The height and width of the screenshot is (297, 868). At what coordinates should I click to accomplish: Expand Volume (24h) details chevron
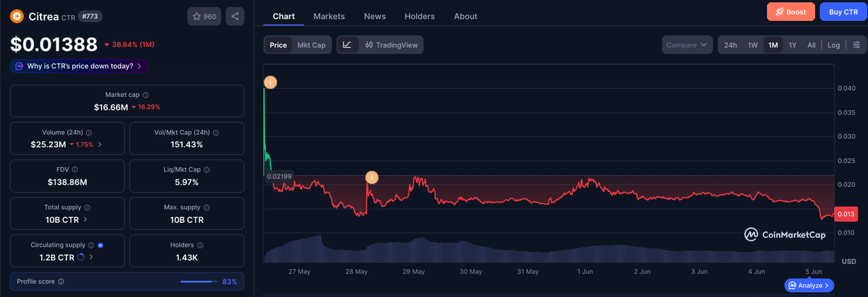[x=100, y=144]
